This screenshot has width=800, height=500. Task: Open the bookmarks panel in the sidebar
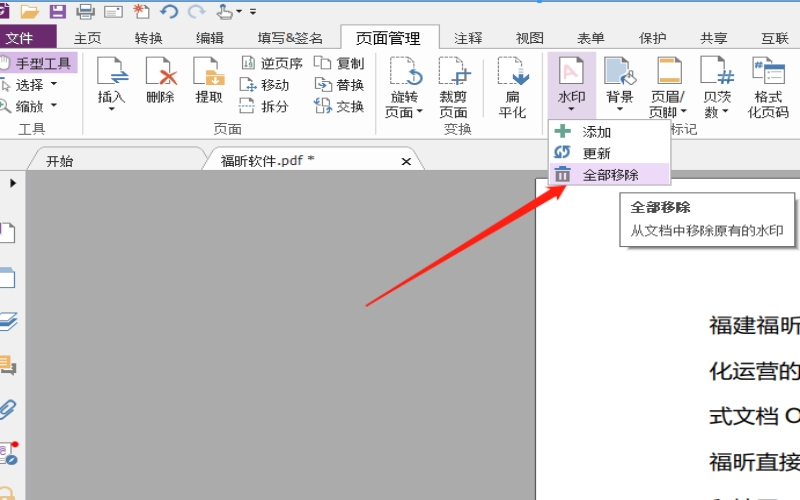[7, 233]
